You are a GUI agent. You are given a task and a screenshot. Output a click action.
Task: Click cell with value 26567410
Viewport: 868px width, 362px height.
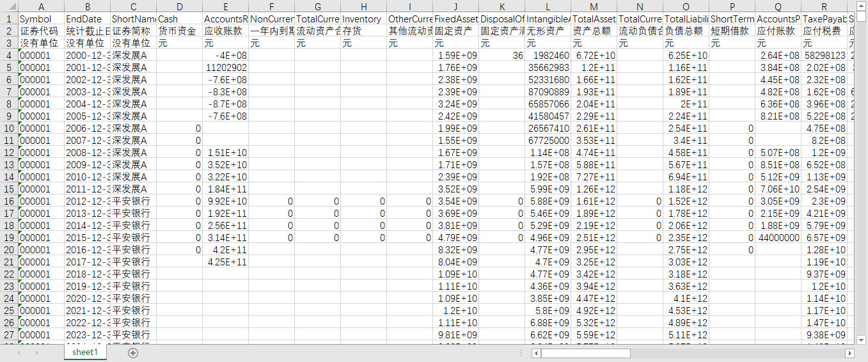pyautogui.click(x=548, y=129)
